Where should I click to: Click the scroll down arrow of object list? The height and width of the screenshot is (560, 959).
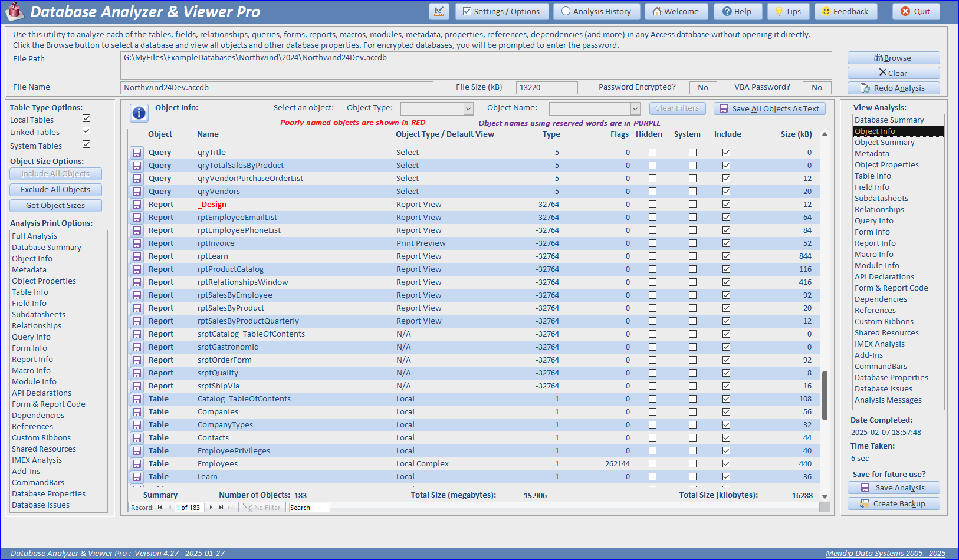[x=825, y=496]
